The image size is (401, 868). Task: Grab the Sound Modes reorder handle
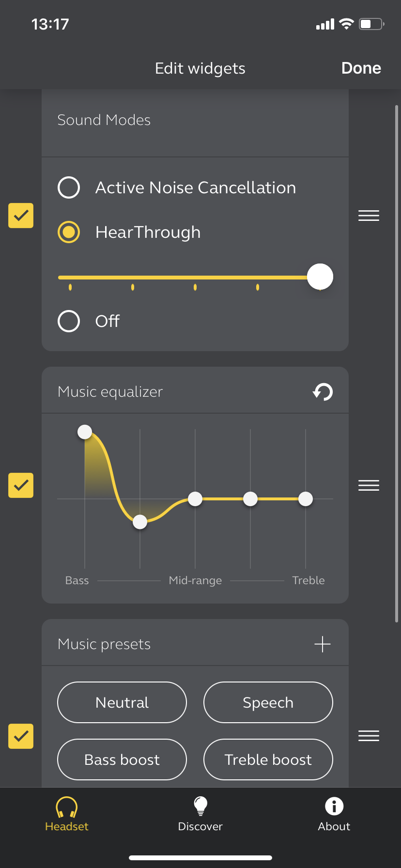click(x=369, y=216)
